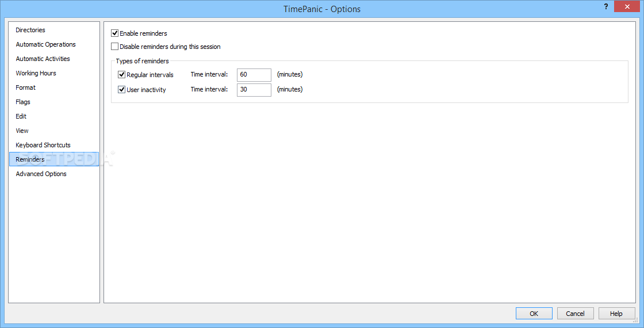Image resolution: width=644 pixels, height=328 pixels.
Task: Go to Automatic Activities settings
Action: (x=54, y=59)
